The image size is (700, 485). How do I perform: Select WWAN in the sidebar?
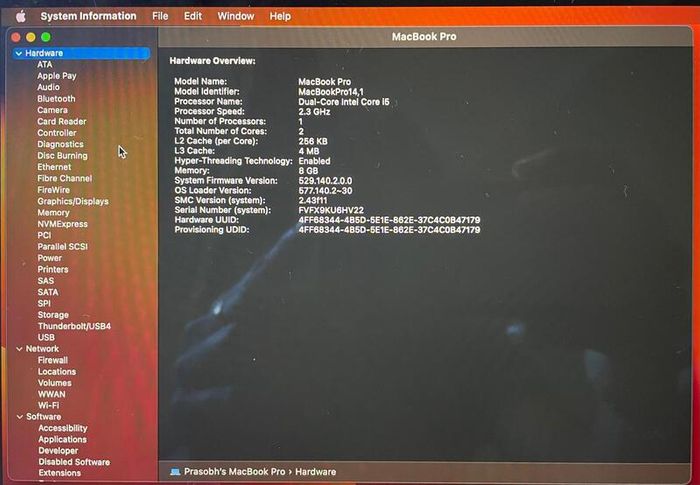tap(52, 394)
